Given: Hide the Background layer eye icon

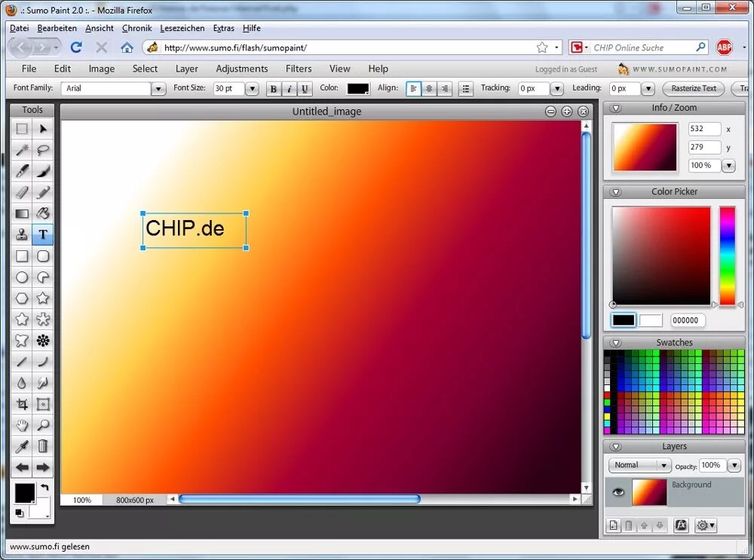Looking at the screenshot, I should 618,491.
